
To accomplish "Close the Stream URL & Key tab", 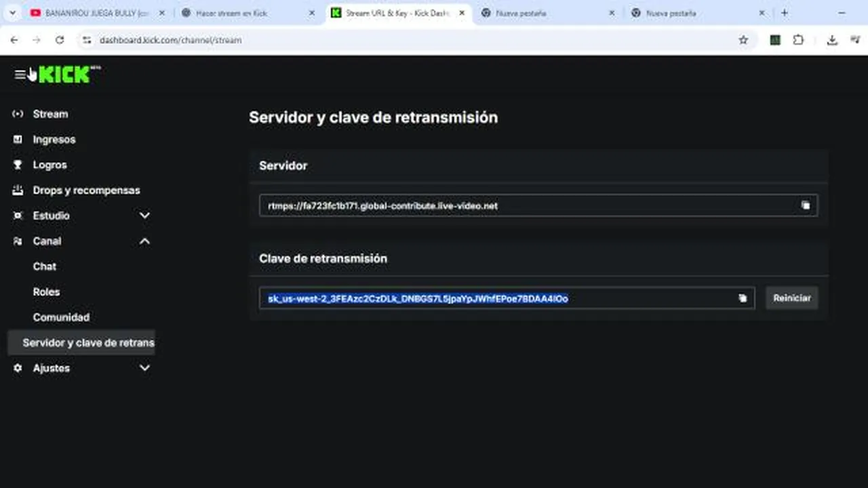I will [x=462, y=13].
